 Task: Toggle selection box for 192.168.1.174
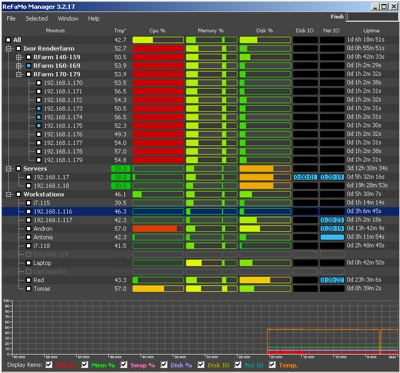[x=39, y=117]
